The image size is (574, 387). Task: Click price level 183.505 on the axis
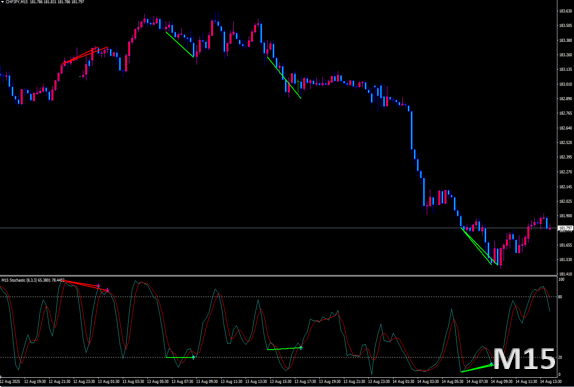565,26
